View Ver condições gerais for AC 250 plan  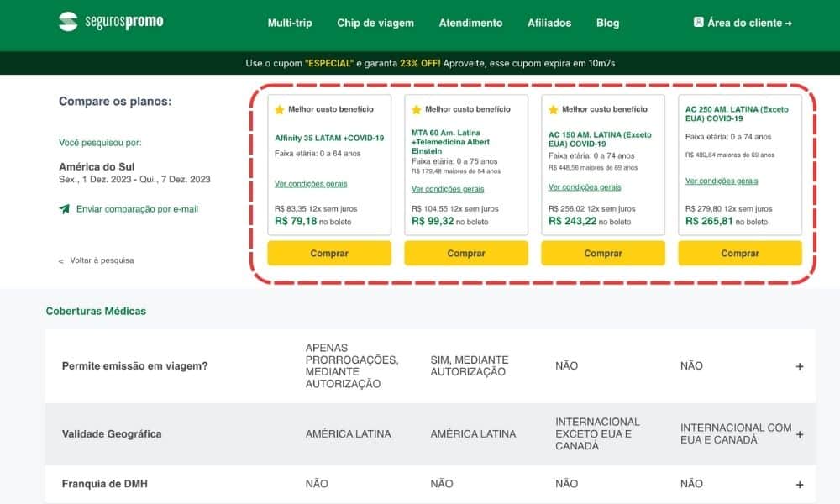[722, 181]
